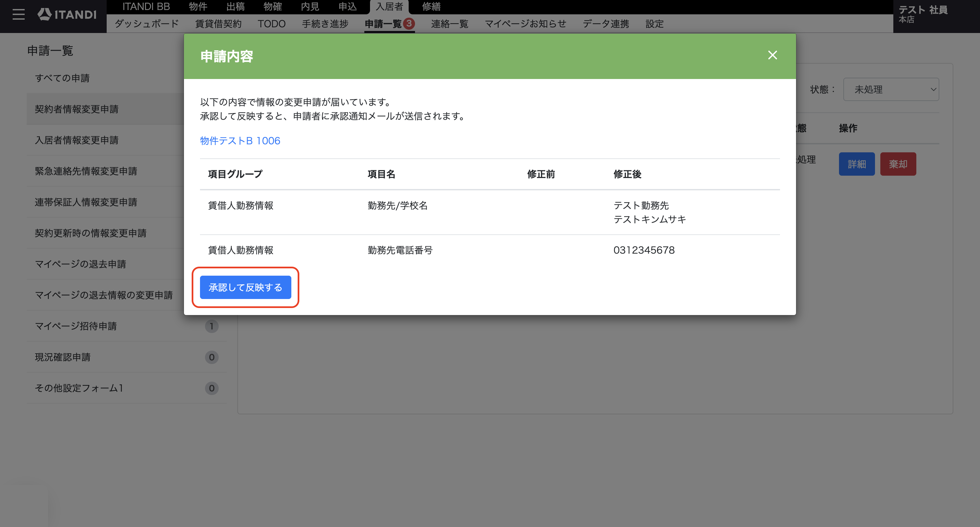
Task: Click 勤務先電話番号 cell
Action: click(x=400, y=250)
